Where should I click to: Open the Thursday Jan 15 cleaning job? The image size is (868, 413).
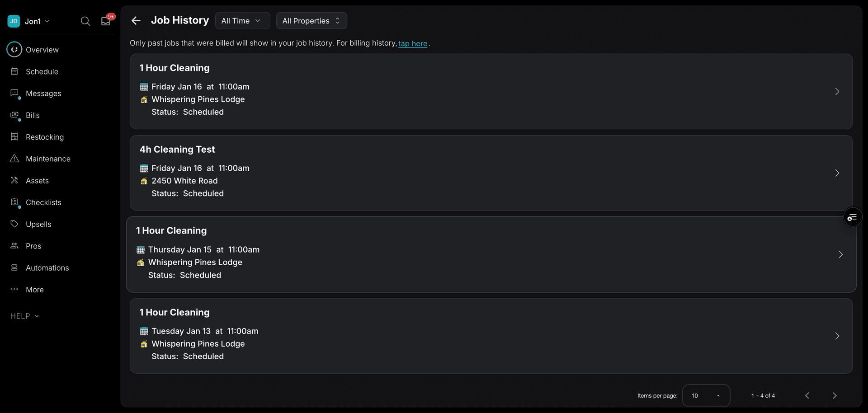click(x=491, y=254)
